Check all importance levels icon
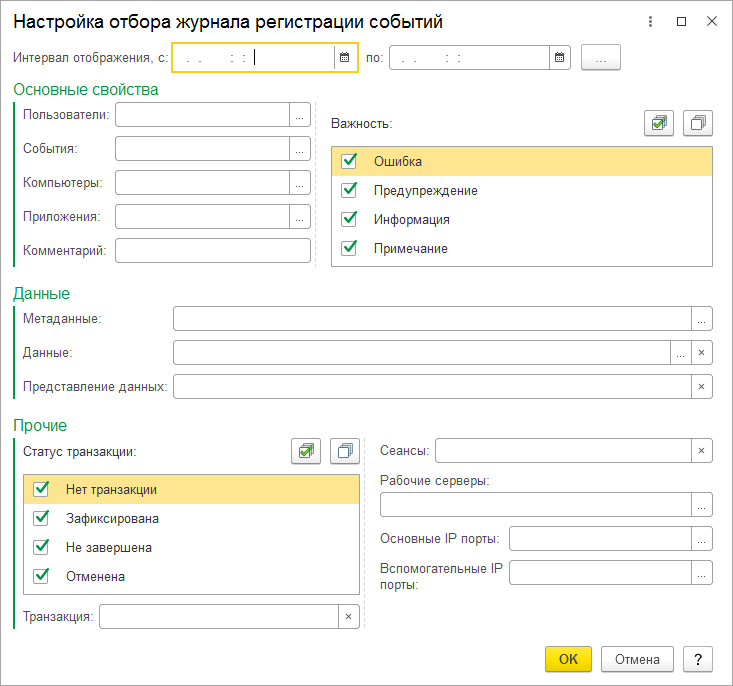Screen dimensions: 733x686 pos(659,123)
